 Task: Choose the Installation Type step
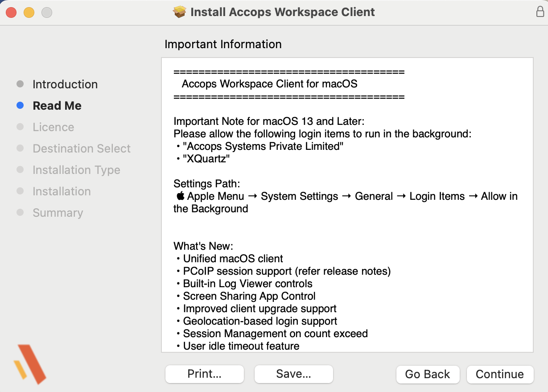[76, 170]
